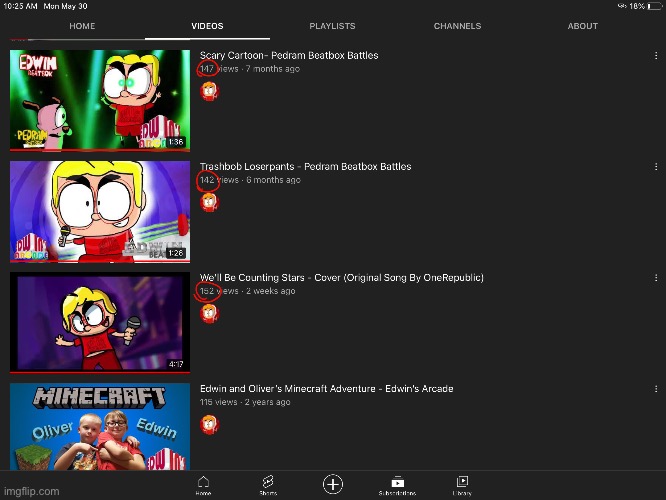Image resolution: width=666 pixels, height=500 pixels.
Task: Tap channel avatar under Counting Stars video
Action: coord(209,314)
